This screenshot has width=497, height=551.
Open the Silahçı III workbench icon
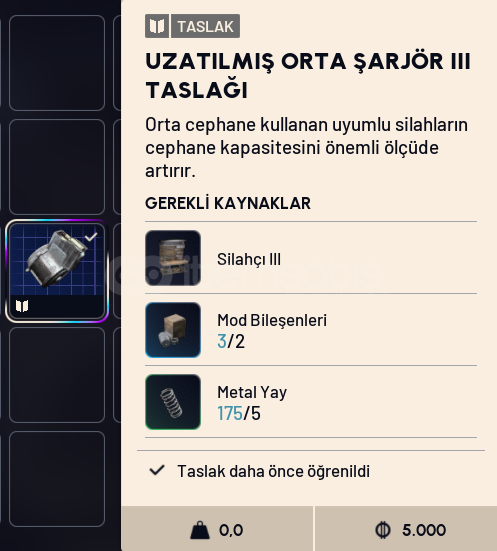coord(173,258)
